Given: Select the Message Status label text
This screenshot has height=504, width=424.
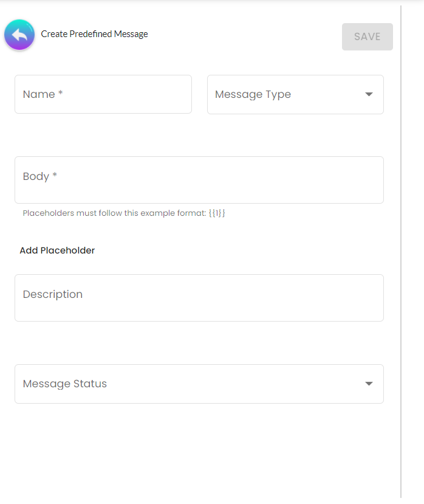Looking at the screenshot, I should click(x=64, y=384).
